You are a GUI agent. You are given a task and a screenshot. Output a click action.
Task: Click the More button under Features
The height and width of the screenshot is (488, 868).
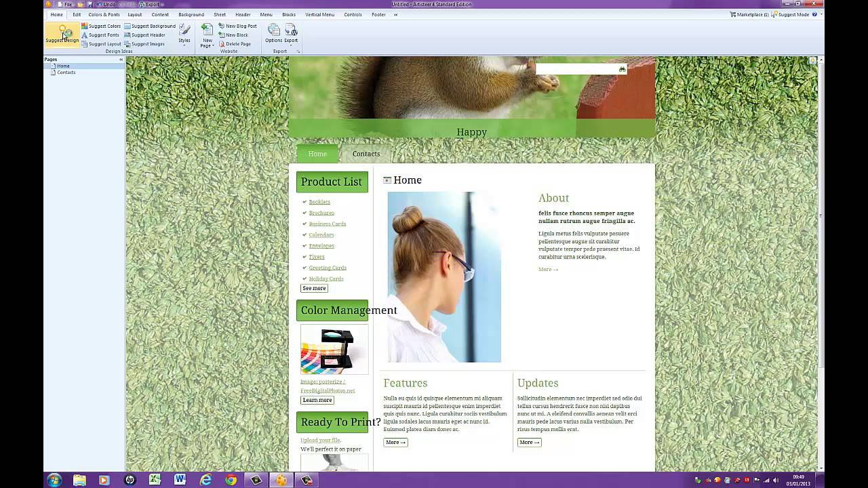[395, 442]
